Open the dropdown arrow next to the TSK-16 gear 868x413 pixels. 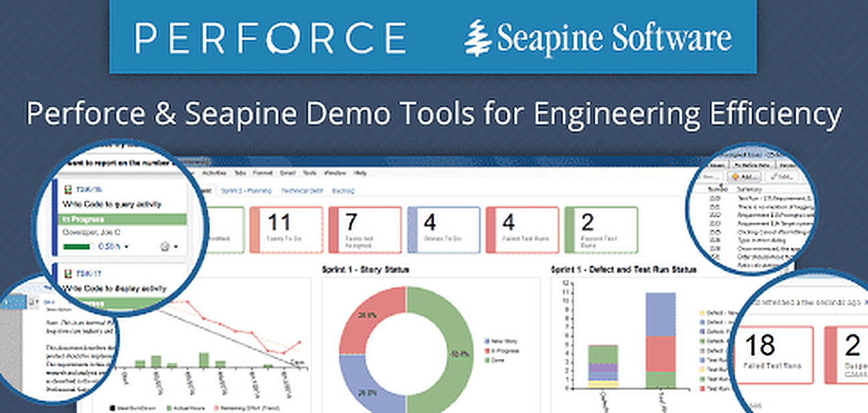pyautogui.click(x=176, y=247)
